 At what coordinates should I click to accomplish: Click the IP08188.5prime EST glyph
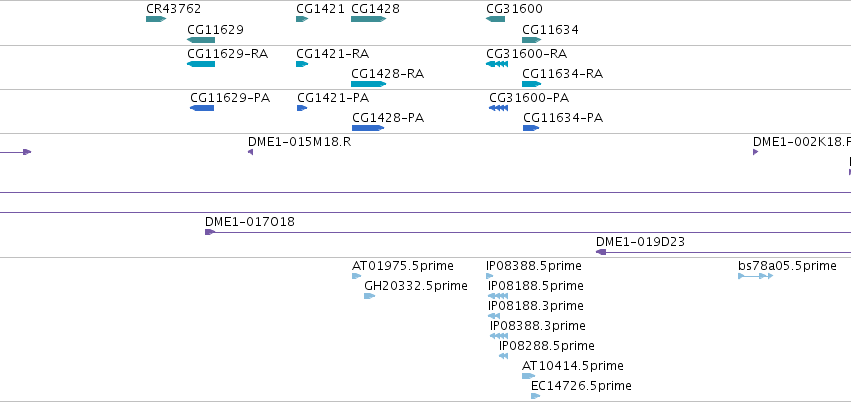[x=498, y=296]
